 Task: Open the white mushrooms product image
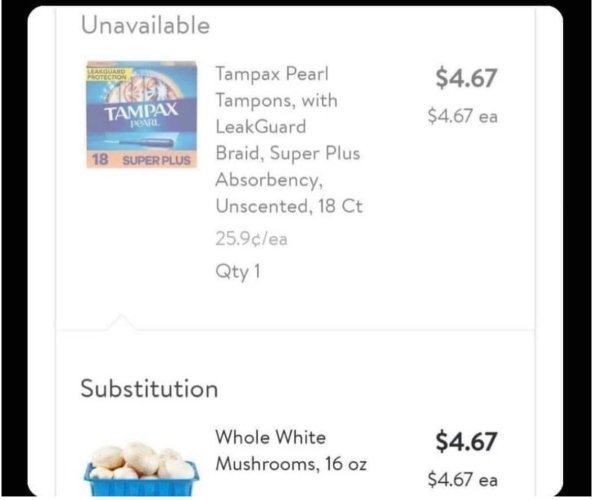(141, 469)
